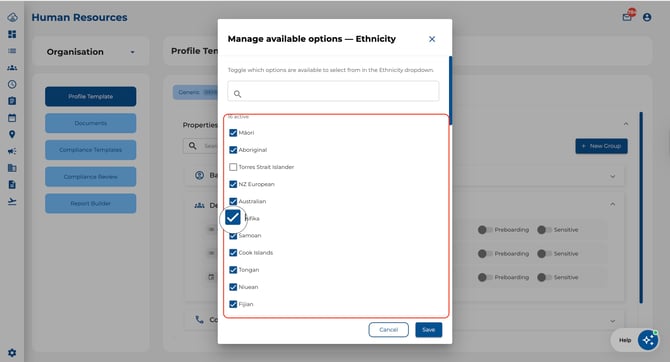The height and width of the screenshot is (362, 670).
Task: Click the Save button
Action: (429, 330)
